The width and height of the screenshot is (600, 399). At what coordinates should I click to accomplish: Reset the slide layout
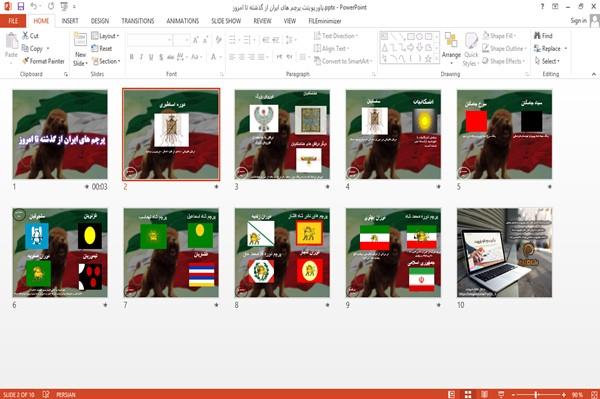coord(102,49)
